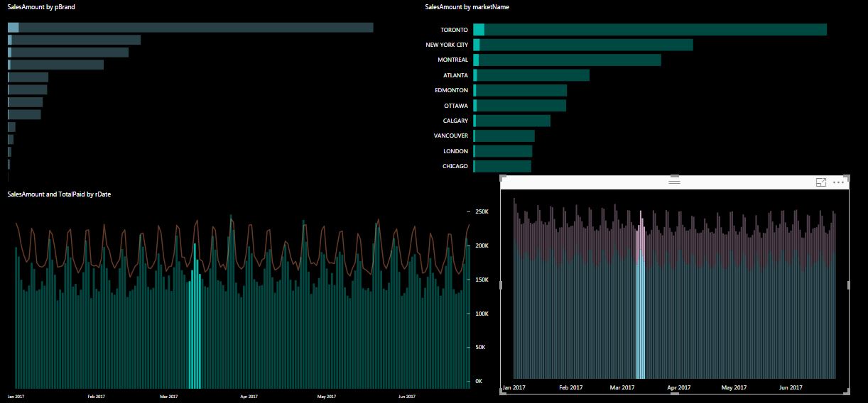Click the OTTAWA axis label

[456, 106]
